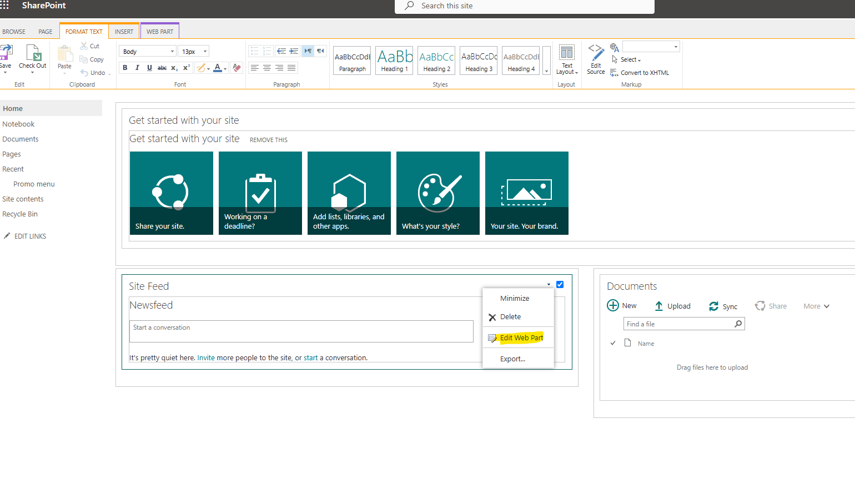
Task: Toggle subscript formatting
Action: (174, 68)
